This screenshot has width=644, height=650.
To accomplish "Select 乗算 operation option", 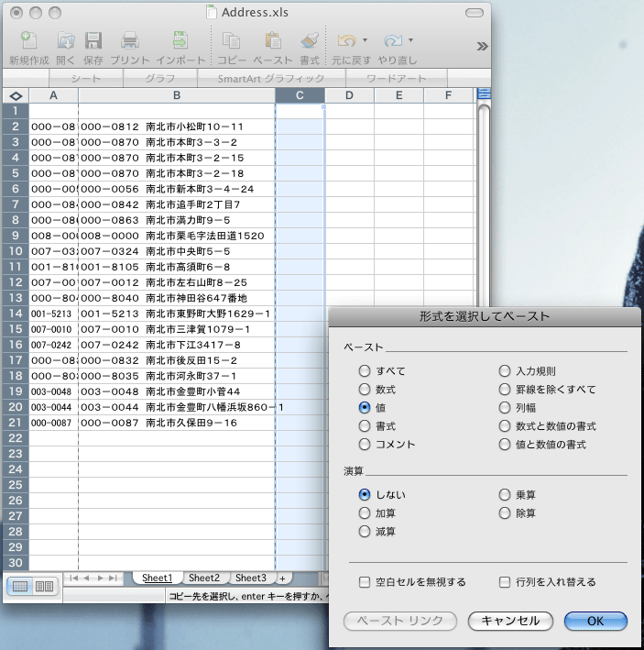I will click(505, 494).
